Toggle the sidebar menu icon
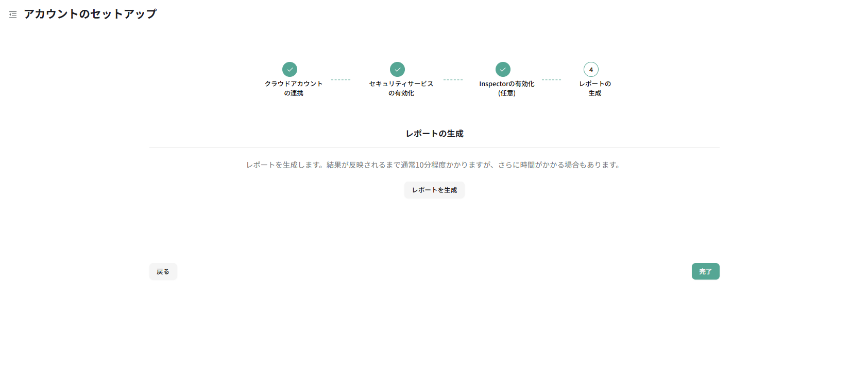 [x=13, y=14]
